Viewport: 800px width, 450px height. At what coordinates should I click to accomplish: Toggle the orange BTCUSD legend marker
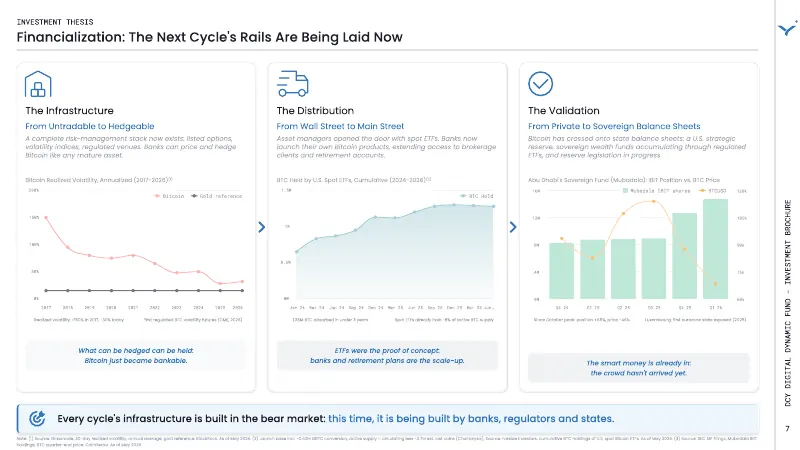click(x=703, y=191)
